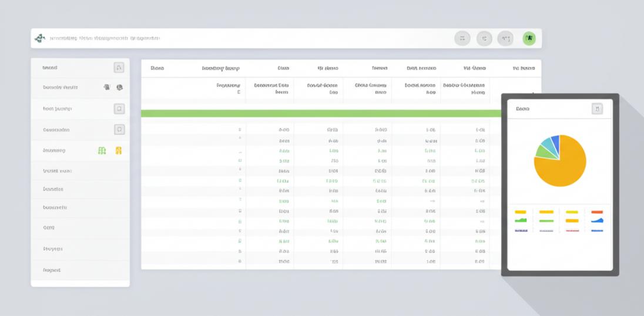
Task: Toggle the square box in the third sidebar row
Action: [x=119, y=109]
